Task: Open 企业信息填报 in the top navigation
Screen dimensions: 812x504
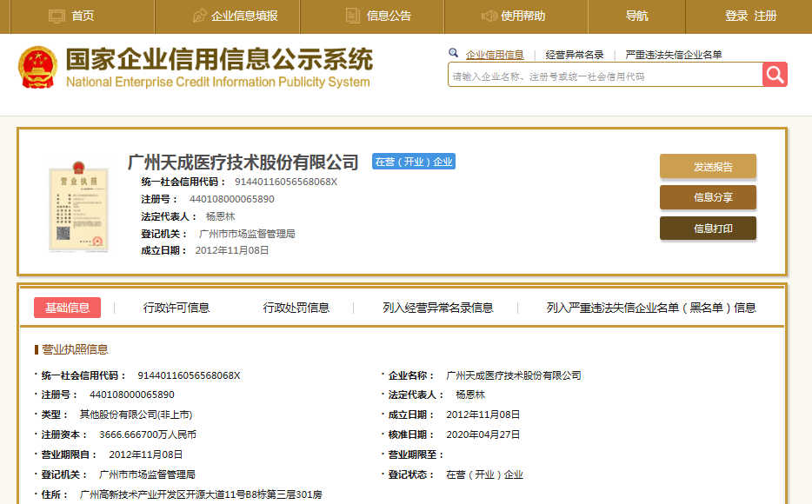Action: click(x=244, y=16)
